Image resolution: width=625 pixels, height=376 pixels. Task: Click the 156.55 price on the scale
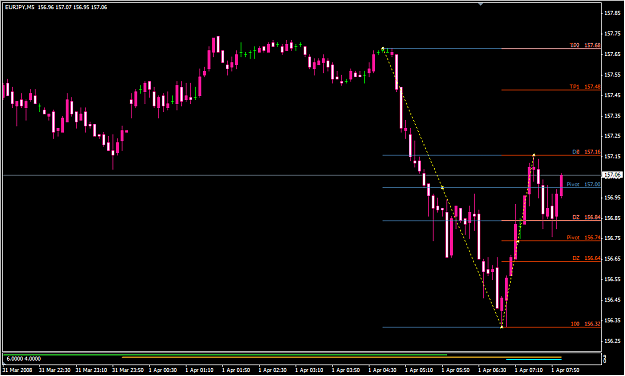pos(612,279)
